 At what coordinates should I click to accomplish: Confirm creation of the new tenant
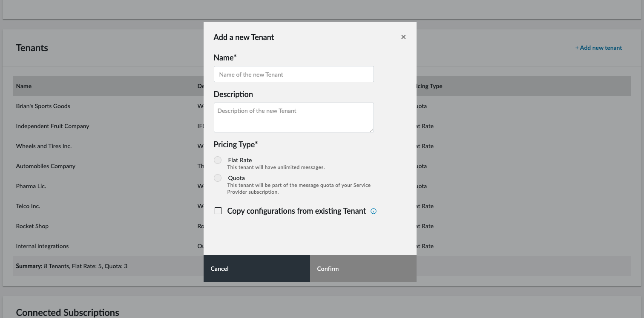click(363, 269)
